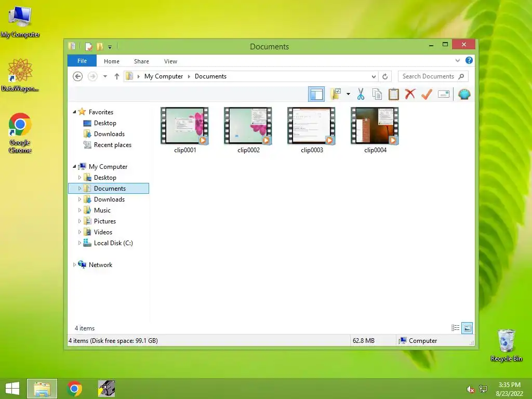Select the Videos folder in tree
Viewport: 532px width, 399px height.
[x=103, y=232]
